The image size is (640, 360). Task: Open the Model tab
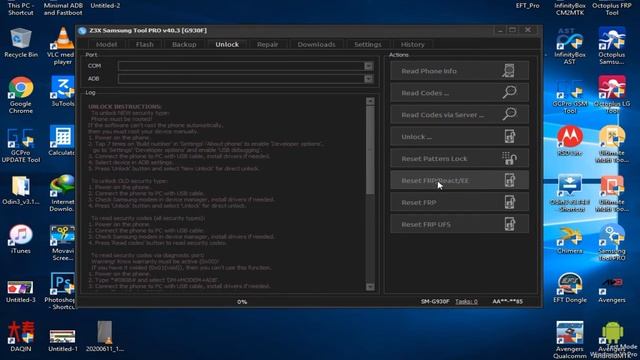(x=107, y=44)
